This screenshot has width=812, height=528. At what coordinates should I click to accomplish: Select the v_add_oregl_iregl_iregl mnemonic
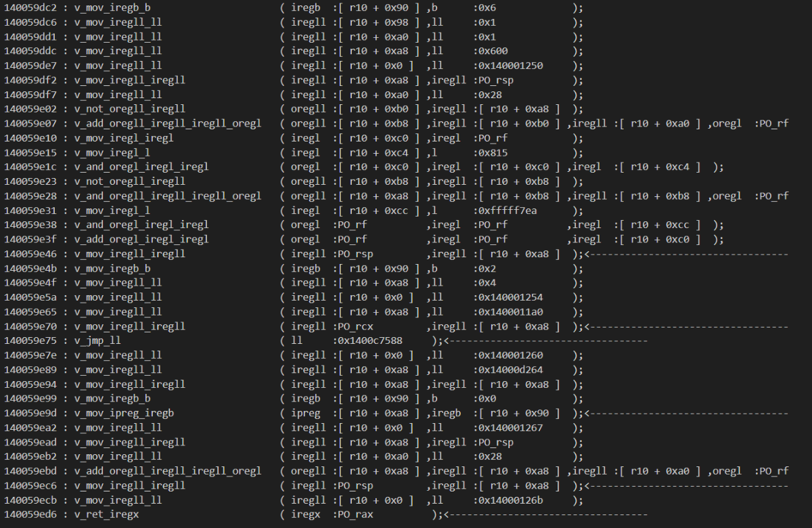pos(141,240)
